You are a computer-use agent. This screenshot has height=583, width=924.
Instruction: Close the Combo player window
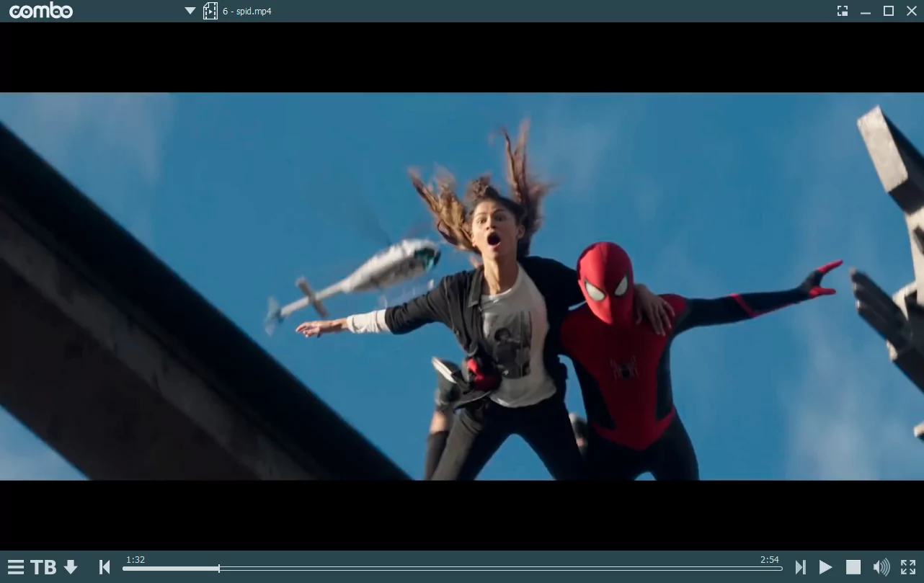(912, 11)
